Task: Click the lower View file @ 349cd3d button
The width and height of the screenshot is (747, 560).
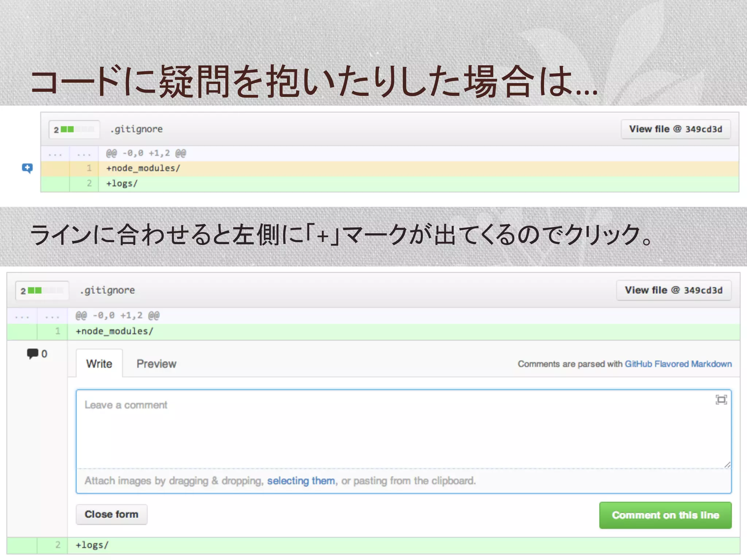Action: 674,290
